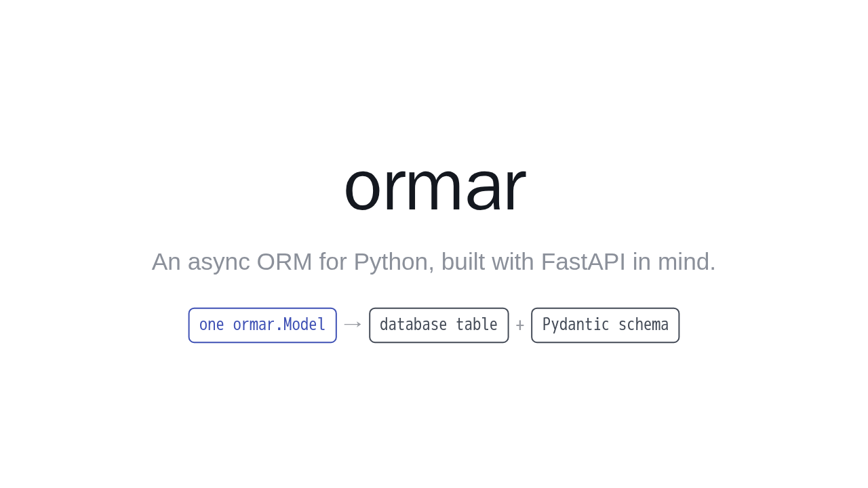Click the right arrow between the boxes
The image size is (868, 488).
point(353,325)
